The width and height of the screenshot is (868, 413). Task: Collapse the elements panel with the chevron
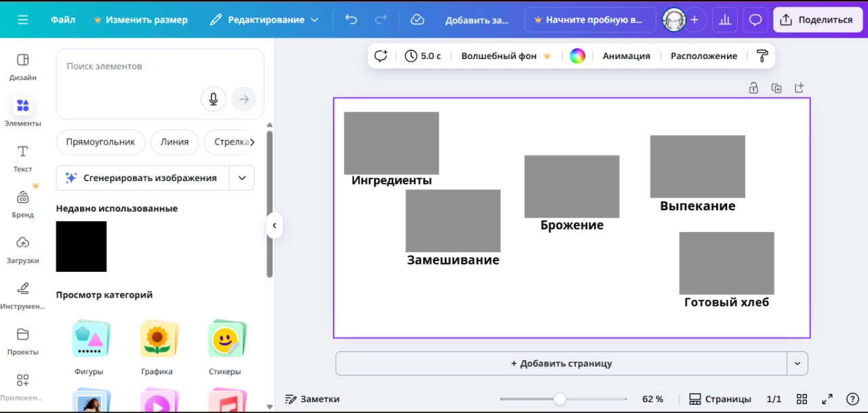coord(274,225)
